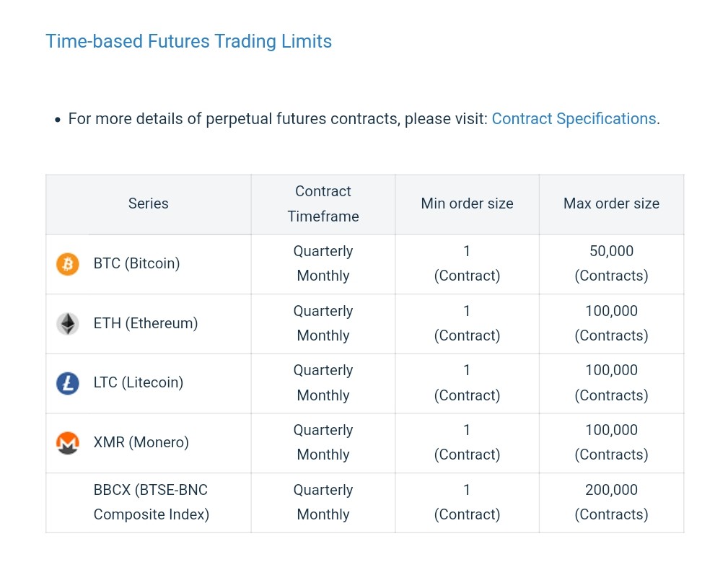Click the Monero logo icon
Image resolution: width=728 pixels, height=575 pixels.
click(68, 443)
